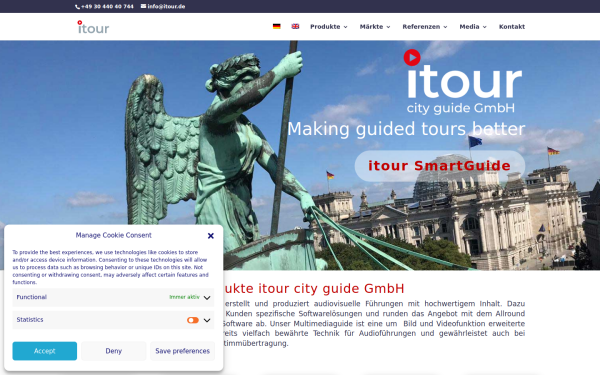Click the itour logo in the header
Viewport: 600px width, 375px height.
(x=93, y=27)
